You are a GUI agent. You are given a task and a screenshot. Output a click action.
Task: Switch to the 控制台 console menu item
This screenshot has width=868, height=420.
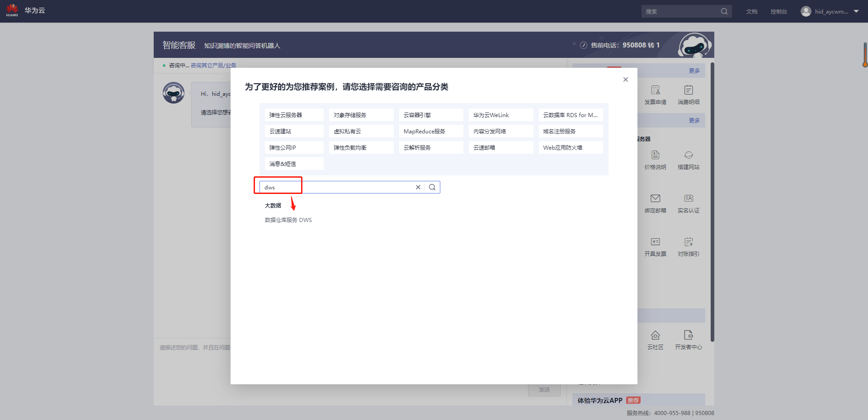[778, 11]
